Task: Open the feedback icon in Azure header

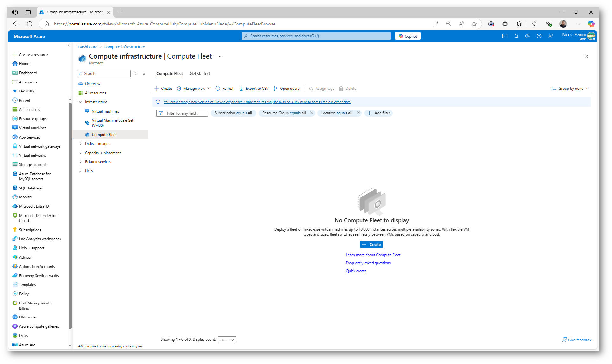Action: coord(551,36)
